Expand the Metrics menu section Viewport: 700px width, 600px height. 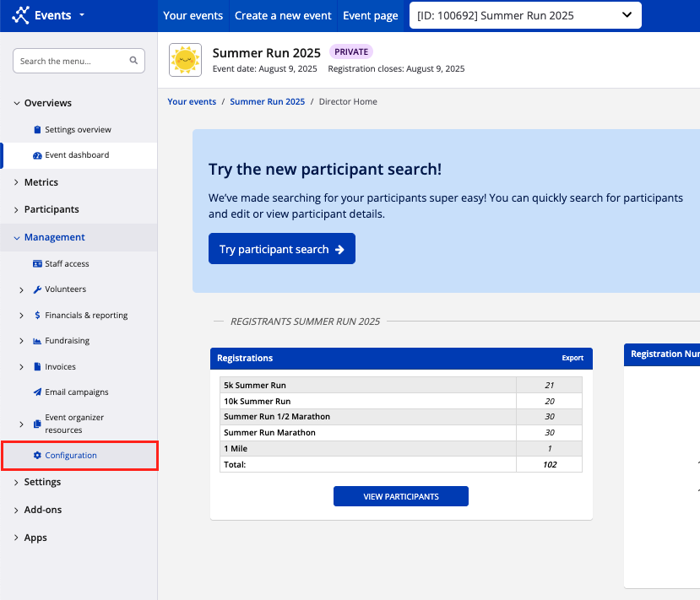pos(41,182)
